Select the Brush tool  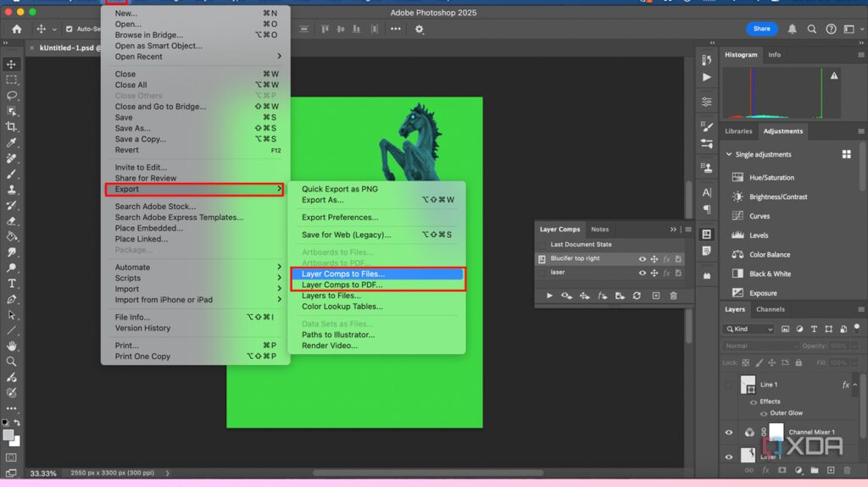(x=12, y=174)
